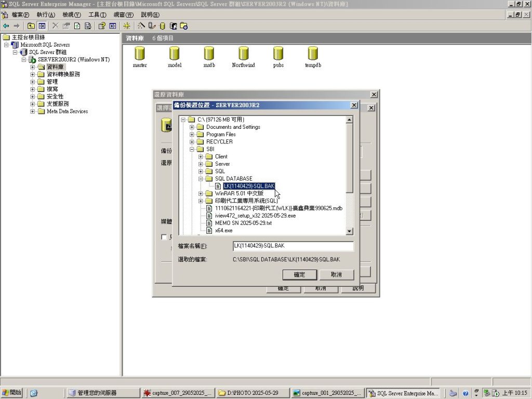Click the Up one level toolbar icon
The width and height of the screenshot is (532, 399).
point(32,25)
